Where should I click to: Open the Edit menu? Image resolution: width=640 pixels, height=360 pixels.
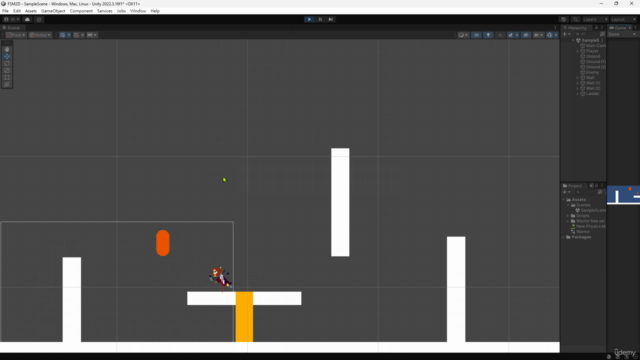click(x=17, y=11)
